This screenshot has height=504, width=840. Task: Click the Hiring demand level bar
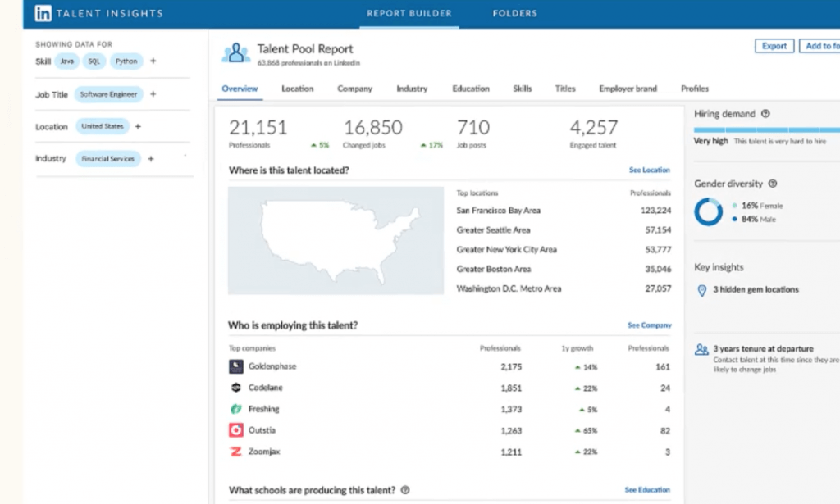(x=765, y=129)
